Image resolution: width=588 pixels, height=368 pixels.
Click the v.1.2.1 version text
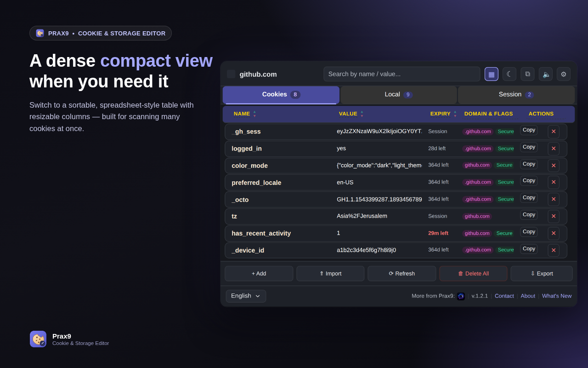(480, 296)
